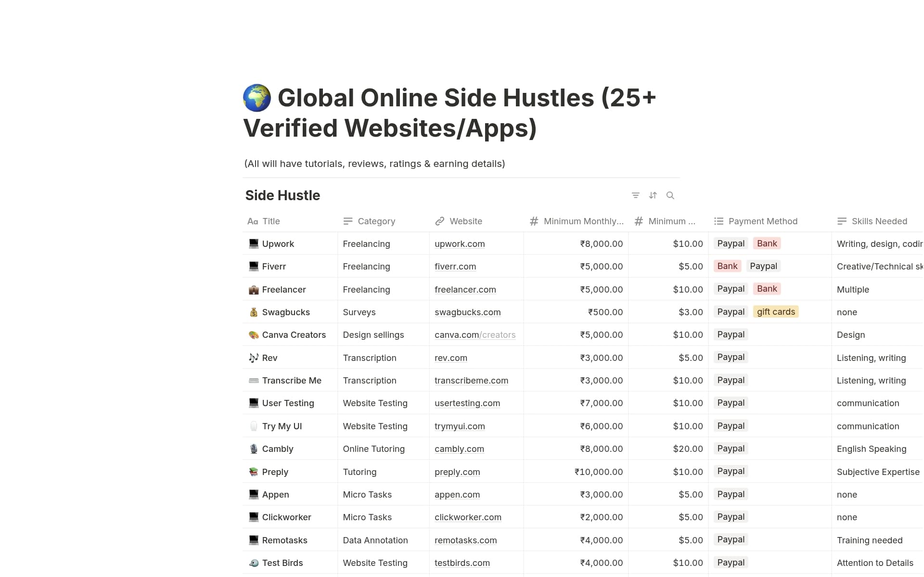
Task: Visit remotasks.com link
Action: point(465,540)
